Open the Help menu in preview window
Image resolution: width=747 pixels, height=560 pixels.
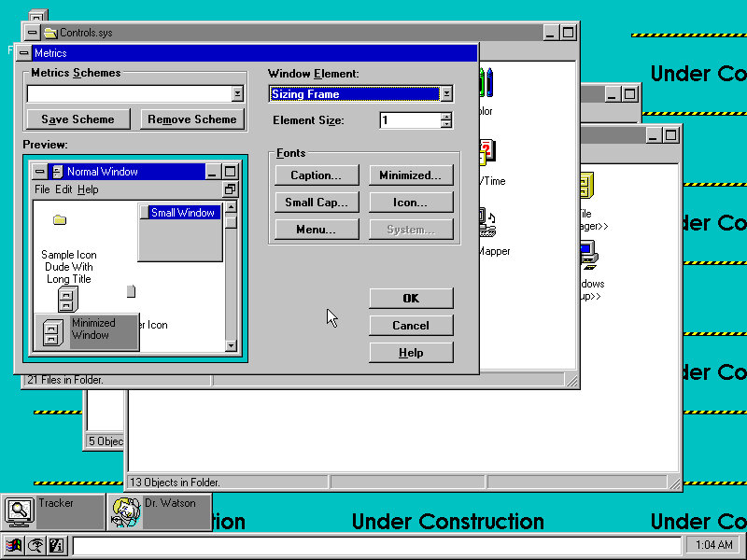tap(88, 189)
